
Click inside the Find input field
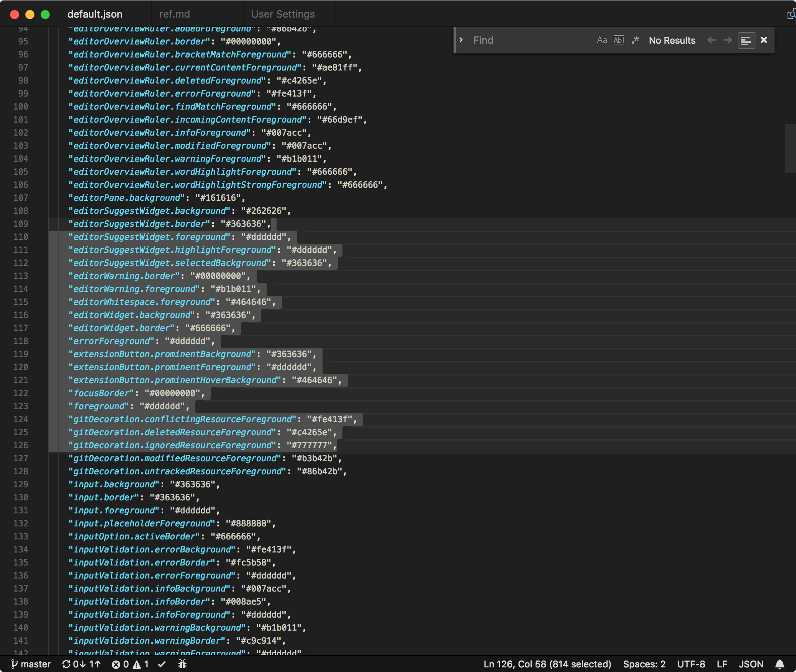click(x=529, y=40)
